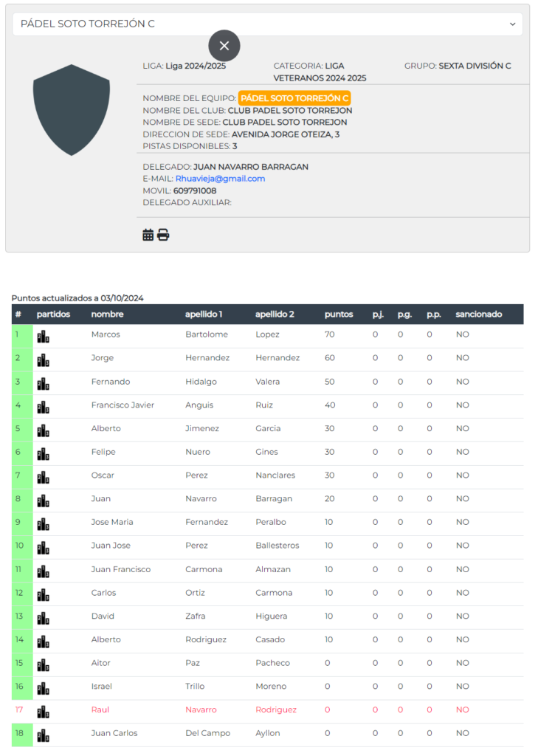Screen dimensions: 538x756
Task: Open the team calendar icon
Action: click(148, 235)
